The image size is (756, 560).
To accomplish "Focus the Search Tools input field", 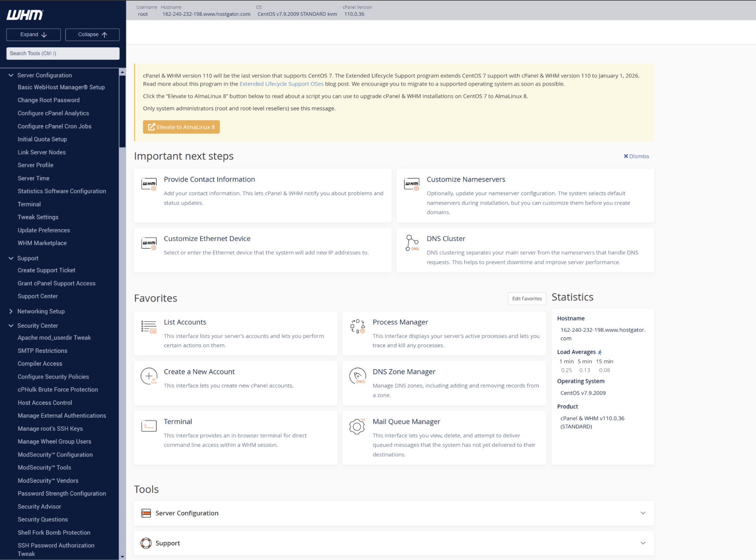I will (x=63, y=53).
